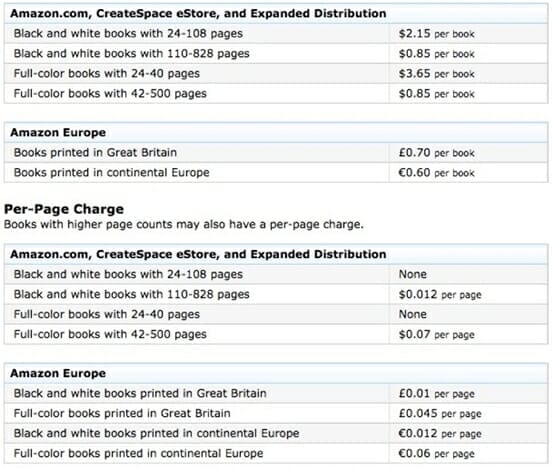This screenshot has width=552, height=468.
Task: Click the €0.60 per book cell
Action: click(469, 173)
